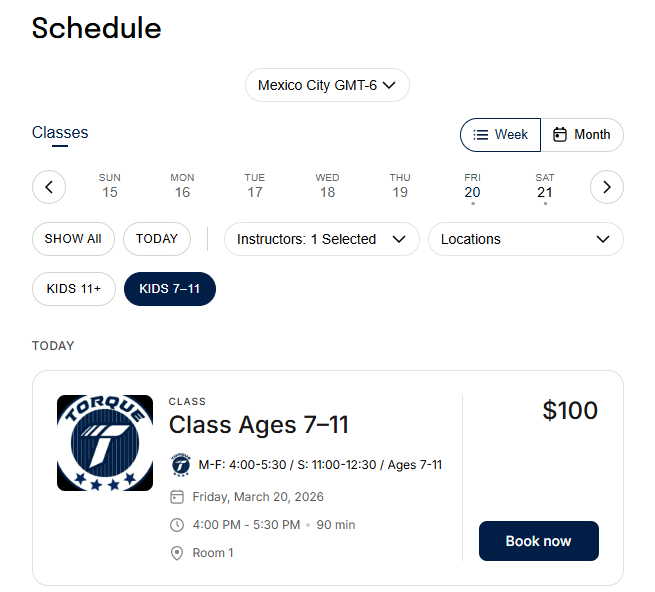
Task: Click the calendar icon beside the class date
Action: click(x=177, y=497)
